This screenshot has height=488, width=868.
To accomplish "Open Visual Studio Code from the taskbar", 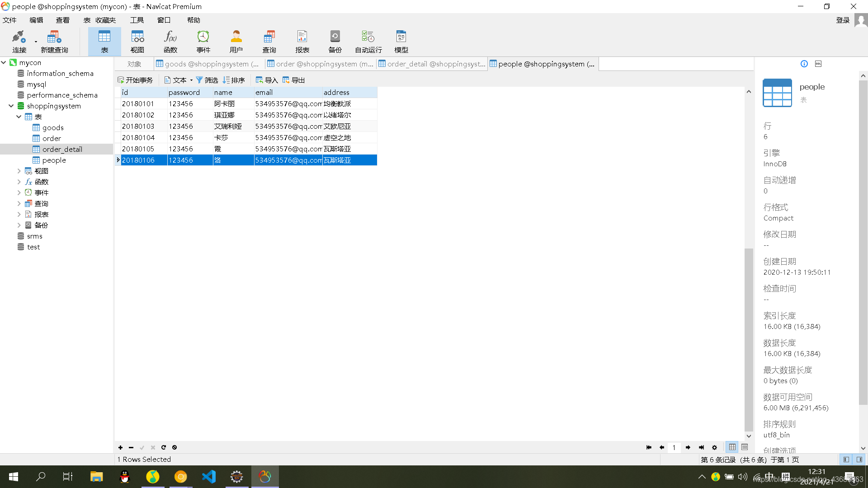I will coord(208,476).
